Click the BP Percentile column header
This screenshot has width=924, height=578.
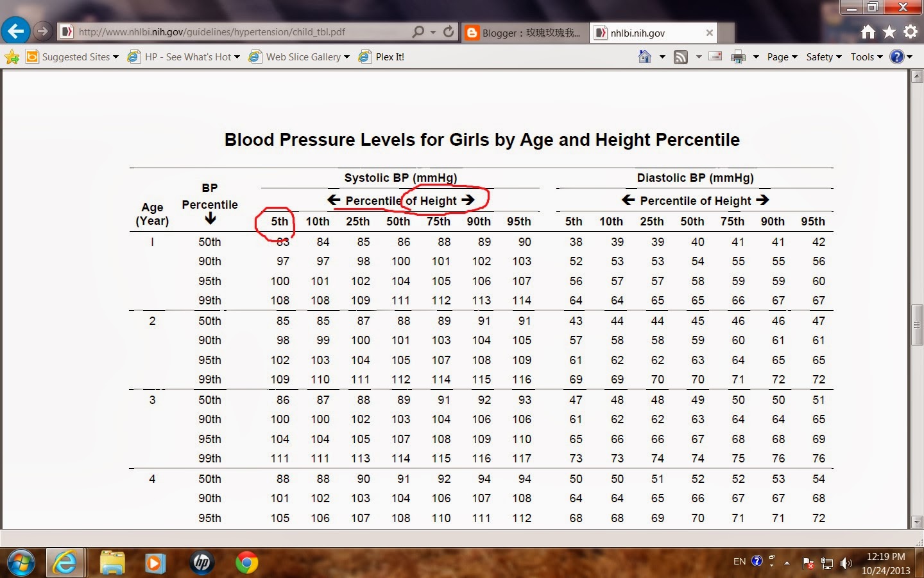[x=210, y=203]
